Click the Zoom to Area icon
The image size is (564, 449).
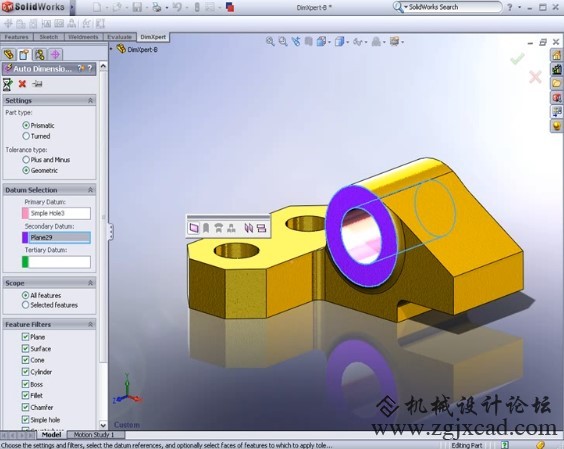[x=283, y=41]
